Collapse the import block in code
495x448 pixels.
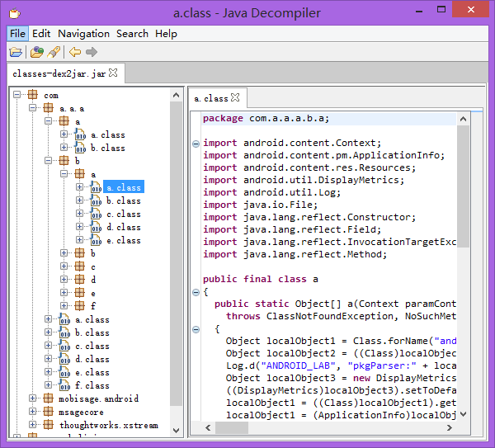tap(196, 143)
